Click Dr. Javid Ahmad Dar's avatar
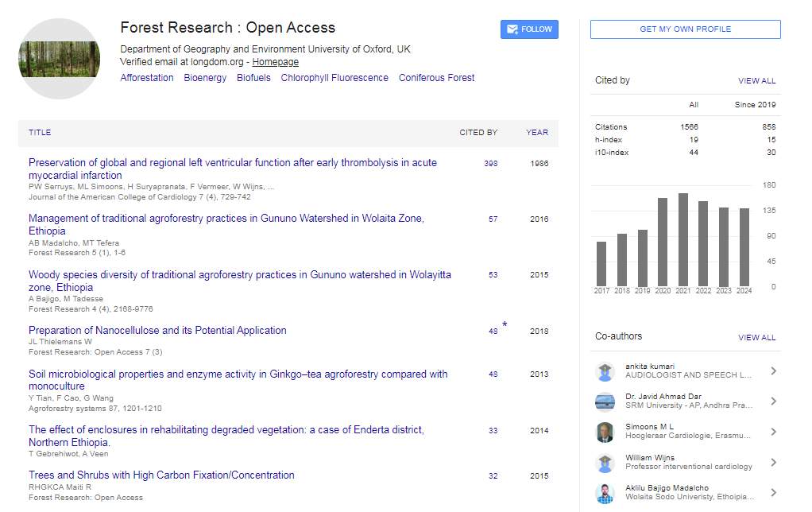 click(605, 401)
